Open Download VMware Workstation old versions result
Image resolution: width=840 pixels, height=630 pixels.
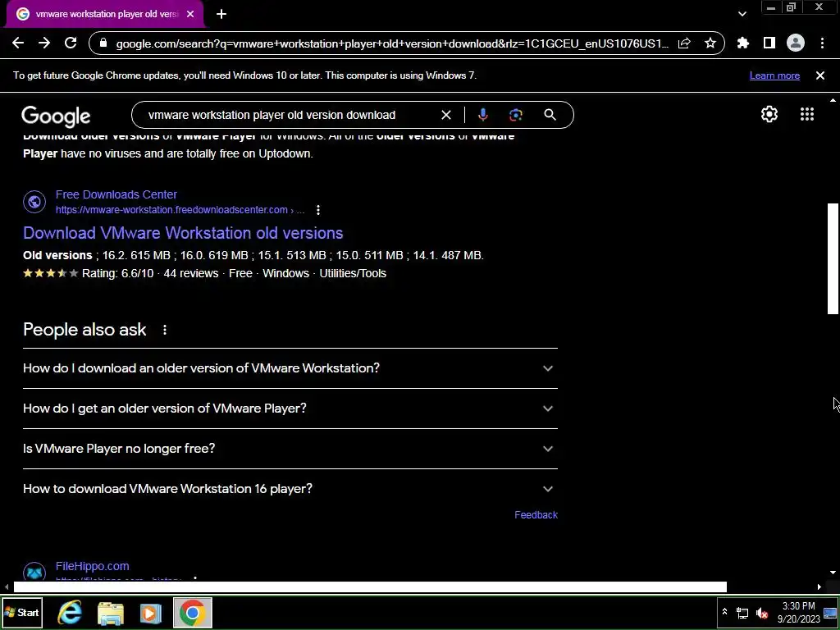183,233
